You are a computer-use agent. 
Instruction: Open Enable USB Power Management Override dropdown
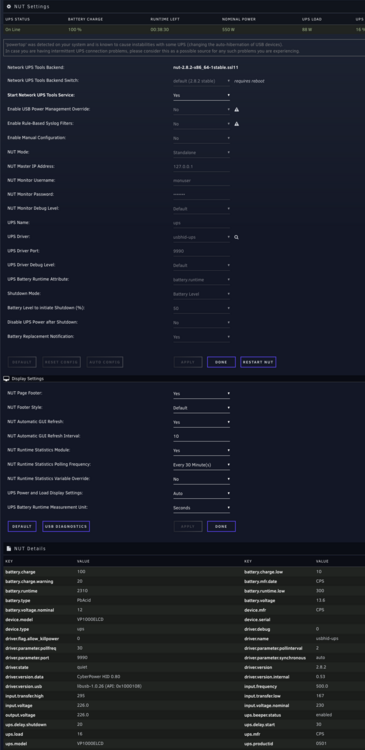point(201,110)
